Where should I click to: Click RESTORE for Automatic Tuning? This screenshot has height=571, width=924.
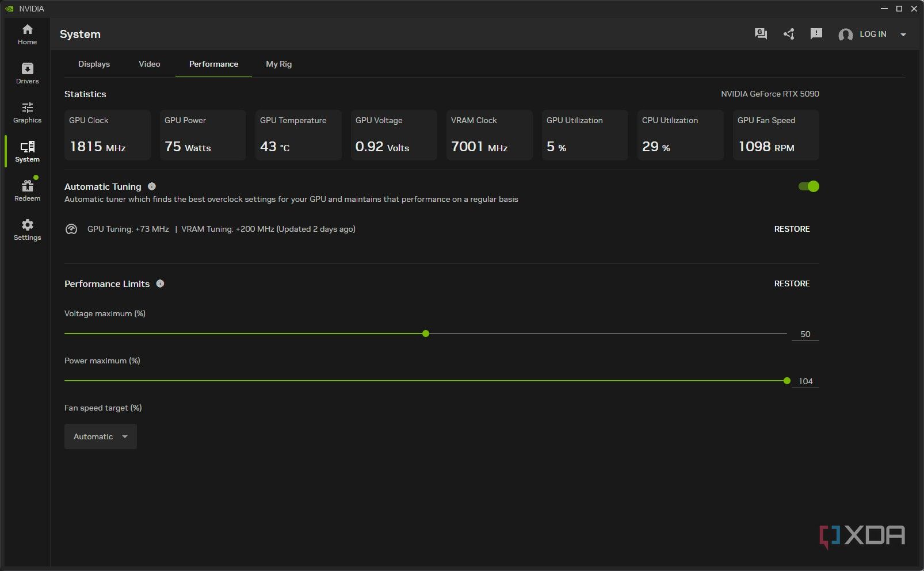point(792,229)
